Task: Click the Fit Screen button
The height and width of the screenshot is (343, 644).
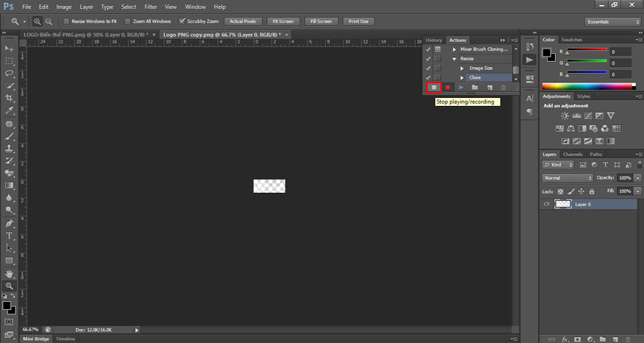Action: tap(283, 21)
